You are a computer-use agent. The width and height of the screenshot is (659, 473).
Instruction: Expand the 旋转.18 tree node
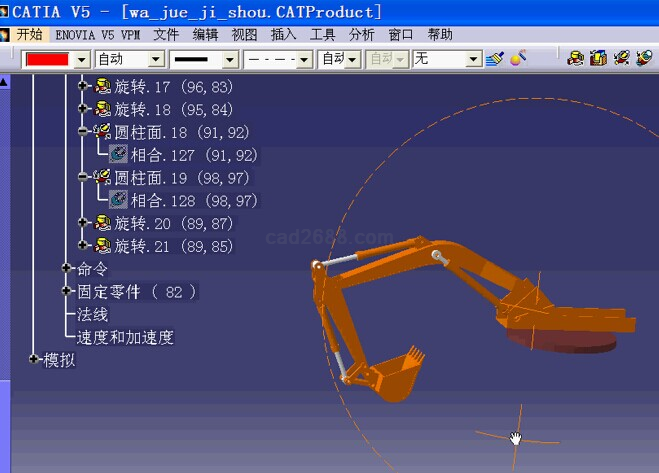(84, 109)
